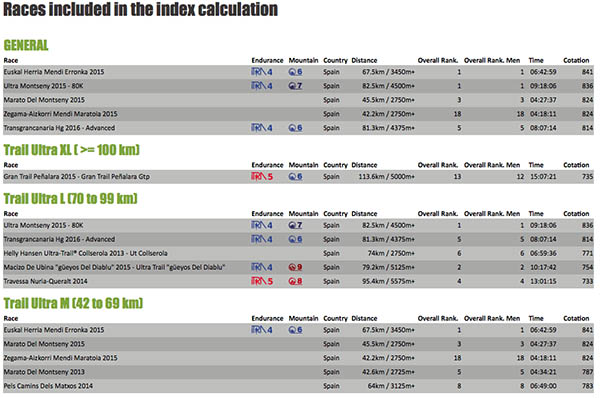Click the Distance column header in Ultra L table
This screenshot has height=398, width=600.
click(x=364, y=214)
